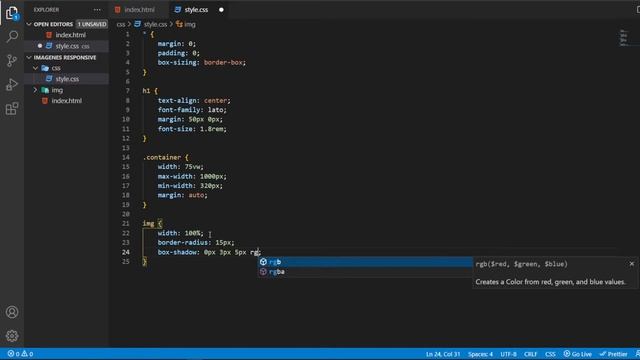Image resolution: width=640 pixels, height=360 pixels.
Task: Click the minimap in the editor
Action: (x=624, y=38)
